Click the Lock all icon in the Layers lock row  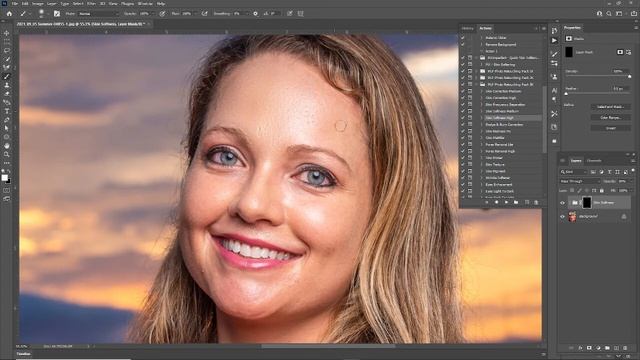coord(602,191)
